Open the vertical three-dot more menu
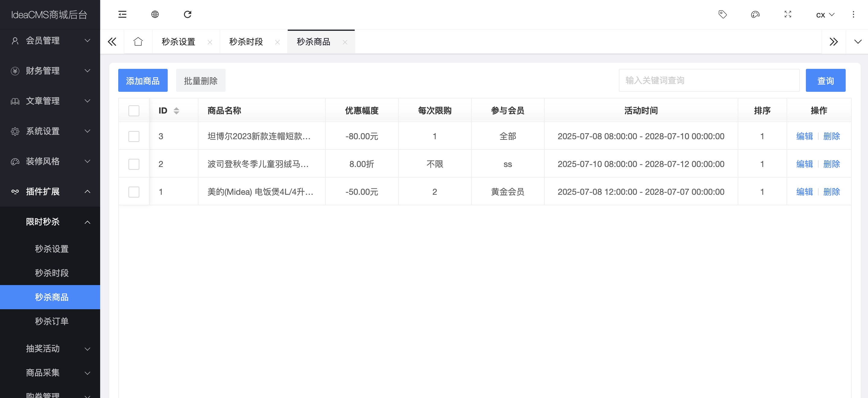Image resolution: width=868 pixels, height=398 pixels. (853, 14)
